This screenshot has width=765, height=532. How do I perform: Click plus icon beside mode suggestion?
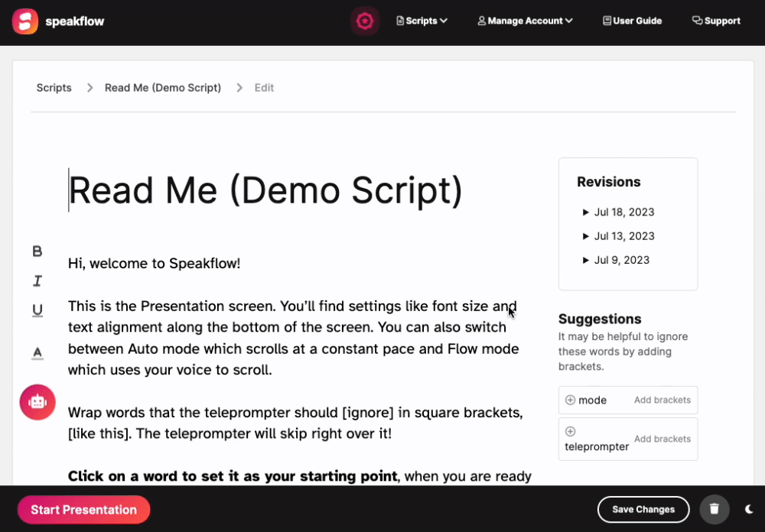click(x=570, y=400)
